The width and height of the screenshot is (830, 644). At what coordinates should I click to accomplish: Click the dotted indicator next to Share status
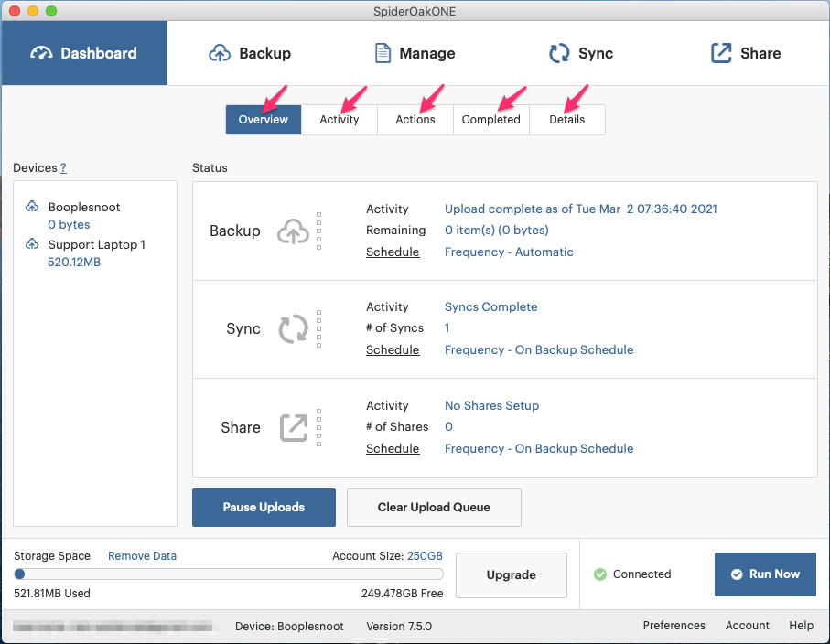click(318, 427)
